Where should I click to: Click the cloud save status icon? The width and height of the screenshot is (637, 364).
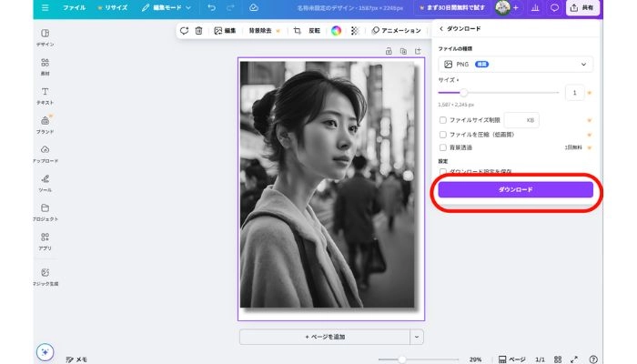(x=254, y=7)
